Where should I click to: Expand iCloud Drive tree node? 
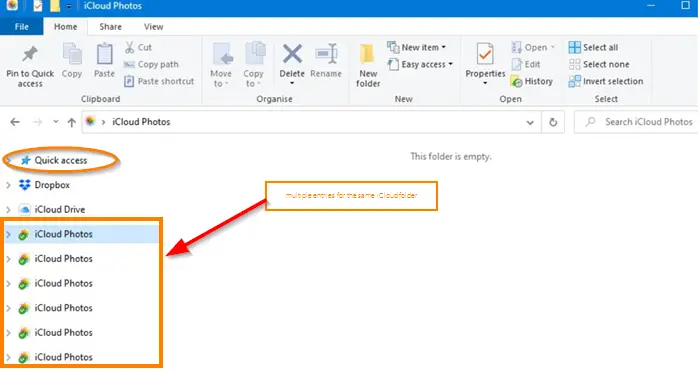[x=8, y=209]
